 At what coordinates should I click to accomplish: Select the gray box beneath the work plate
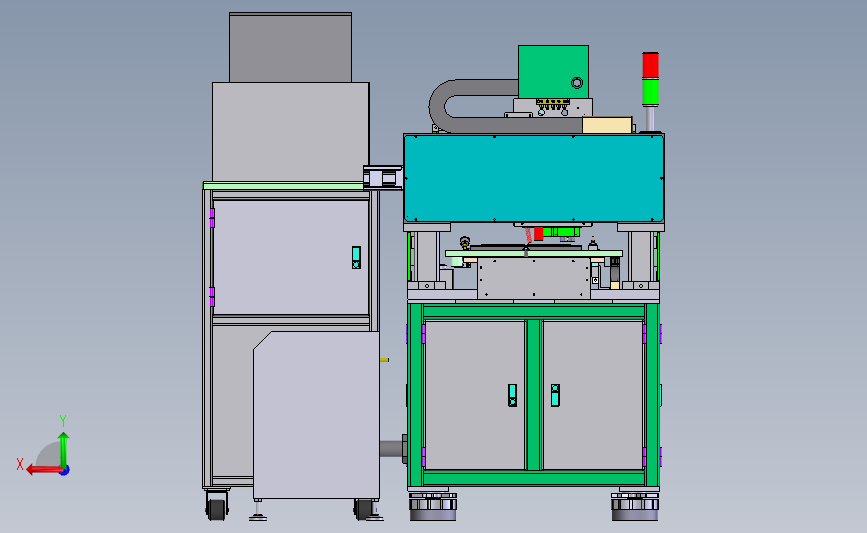[x=534, y=278]
